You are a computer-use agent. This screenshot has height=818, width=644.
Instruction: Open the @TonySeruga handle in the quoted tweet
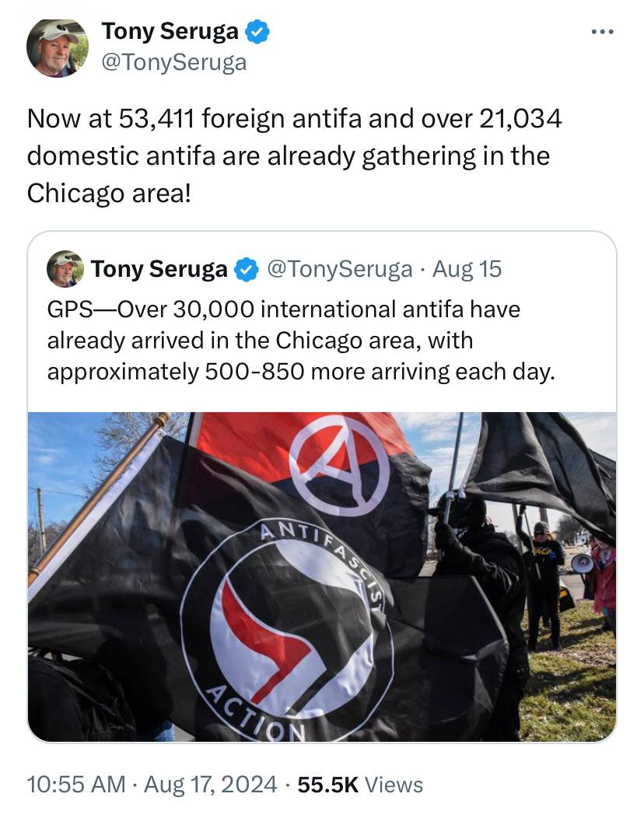point(340,269)
